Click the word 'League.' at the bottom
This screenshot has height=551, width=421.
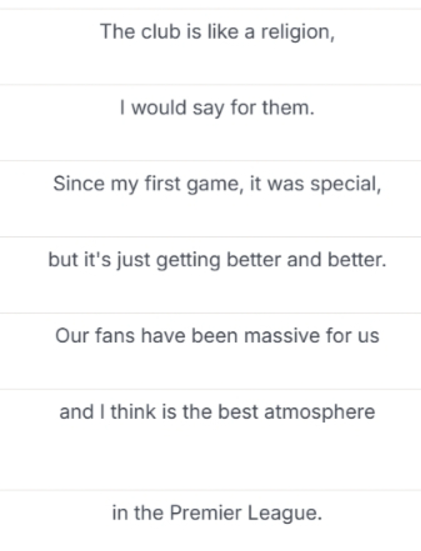click(285, 513)
